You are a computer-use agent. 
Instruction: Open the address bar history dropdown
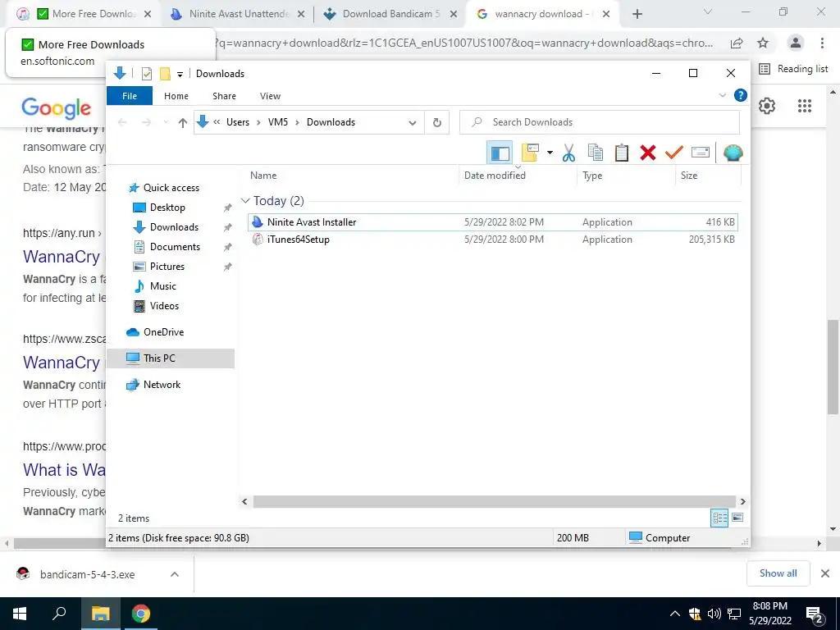413,123
